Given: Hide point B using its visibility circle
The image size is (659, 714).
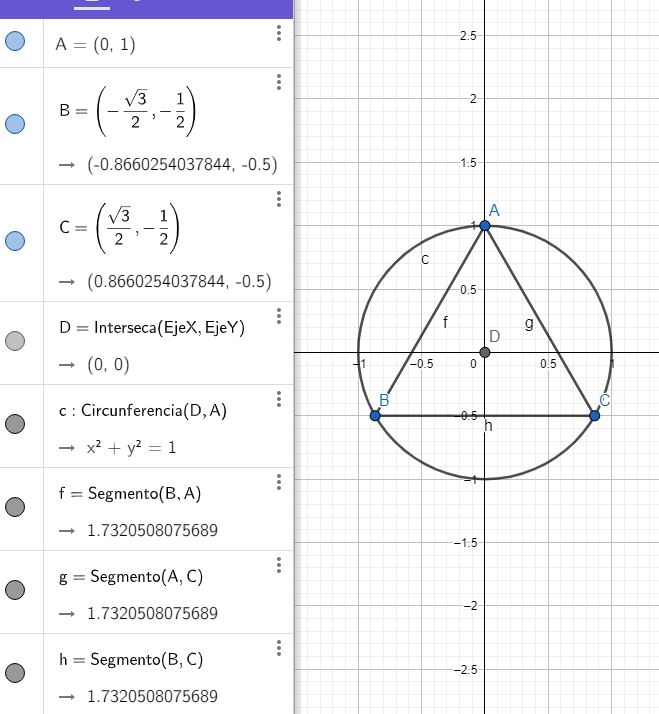Looking at the screenshot, I should click(15, 125).
